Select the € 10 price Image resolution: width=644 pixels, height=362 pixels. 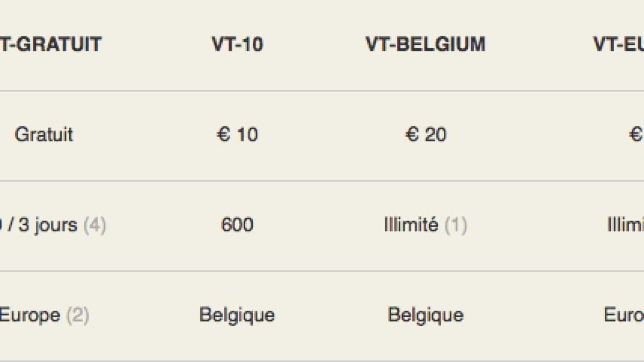[x=237, y=135]
